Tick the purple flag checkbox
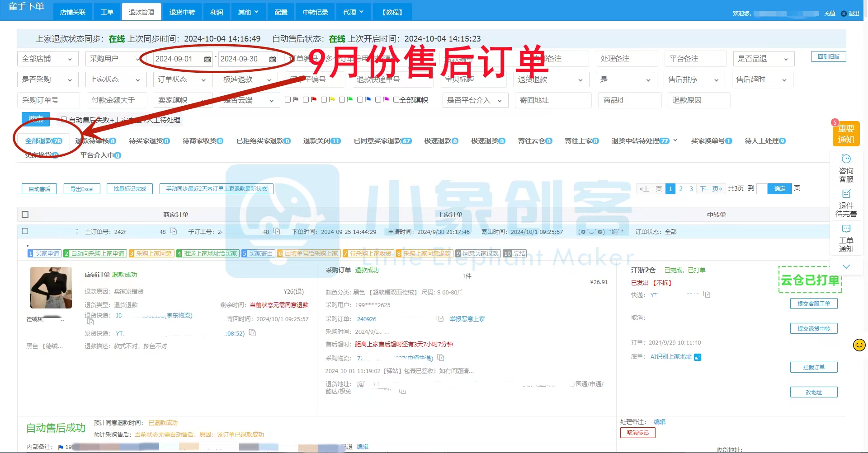868x453 pixels. coord(378,100)
